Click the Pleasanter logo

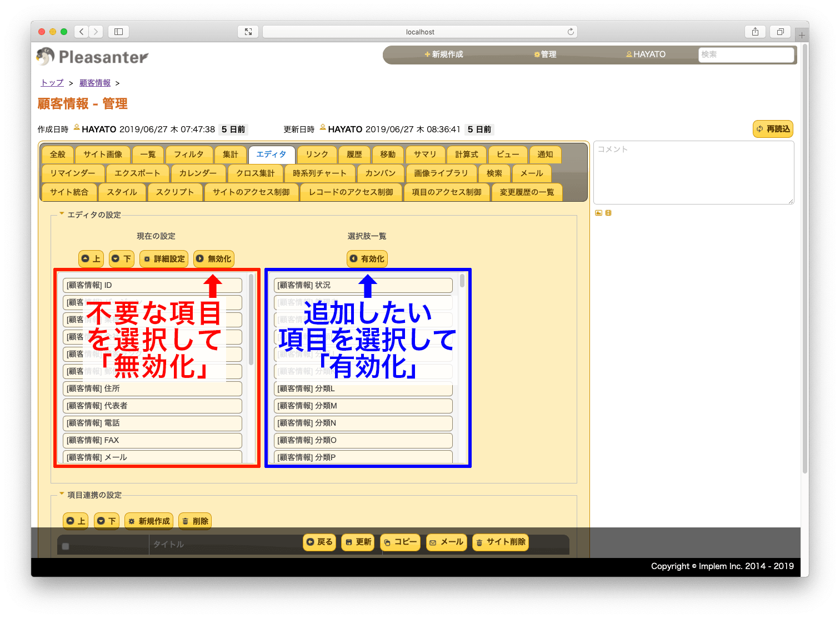[x=92, y=56]
